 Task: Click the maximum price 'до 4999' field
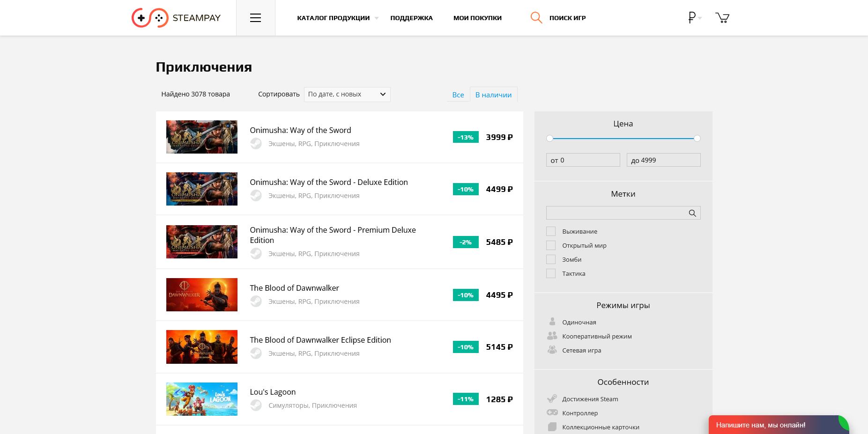tap(664, 160)
